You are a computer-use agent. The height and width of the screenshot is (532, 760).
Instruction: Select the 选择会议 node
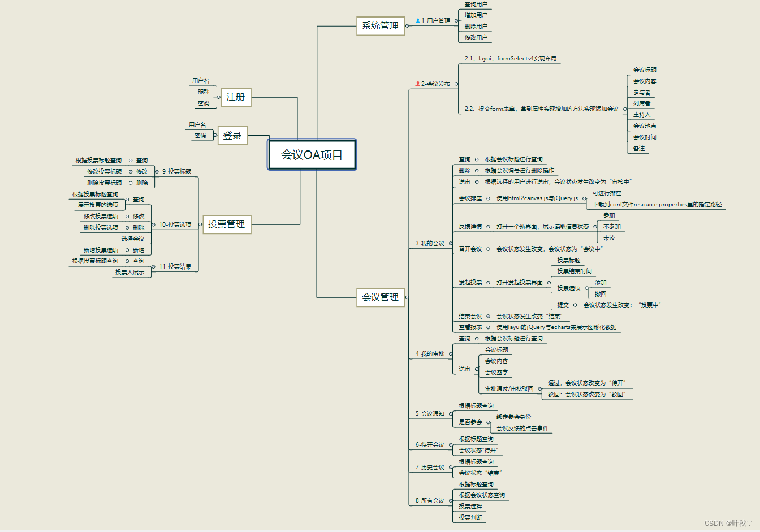[132, 239]
